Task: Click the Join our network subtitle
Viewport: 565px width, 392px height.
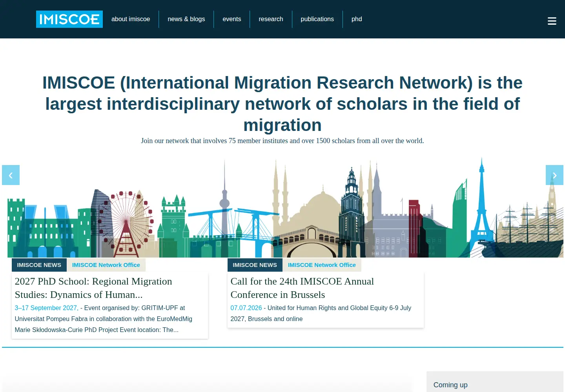Action: click(282, 141)
